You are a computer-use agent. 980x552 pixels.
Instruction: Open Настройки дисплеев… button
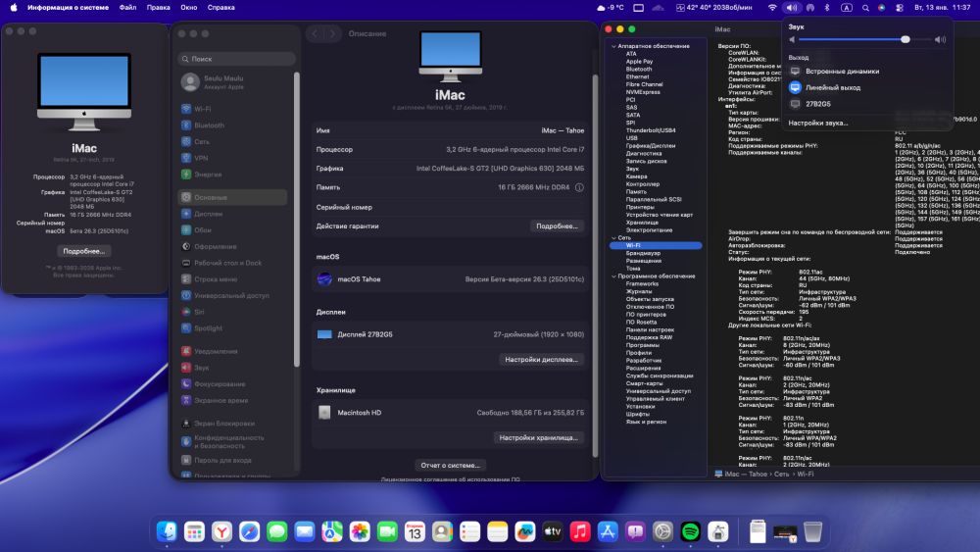(x=541, y=360)
